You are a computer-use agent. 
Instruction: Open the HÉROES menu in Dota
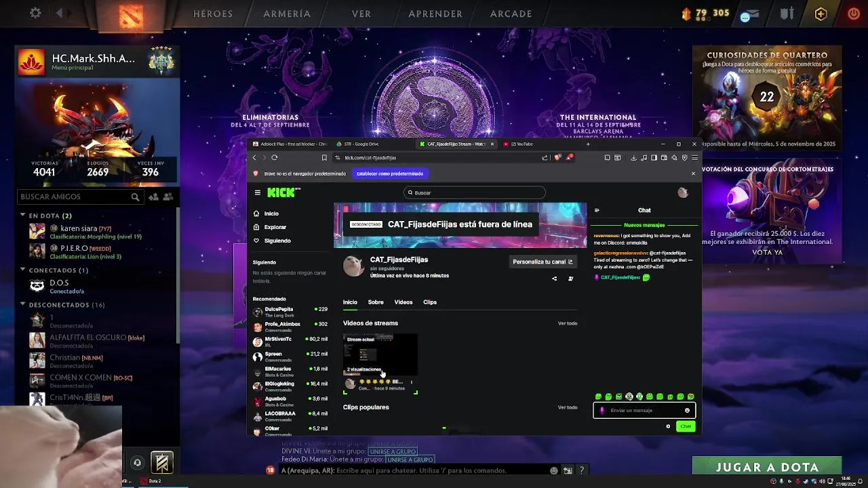[213, 14]
